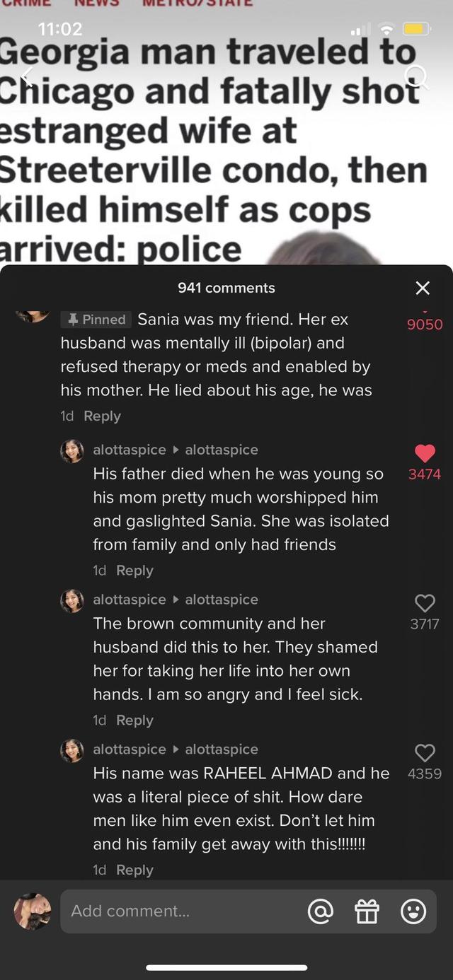Screen dimensions: 453x980
Task: Open search with the magnifier icon
Action: coord(418,76)
